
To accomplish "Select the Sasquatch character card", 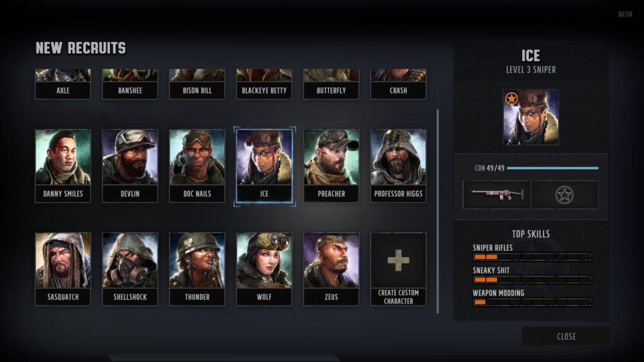I will tap(63, 269).
